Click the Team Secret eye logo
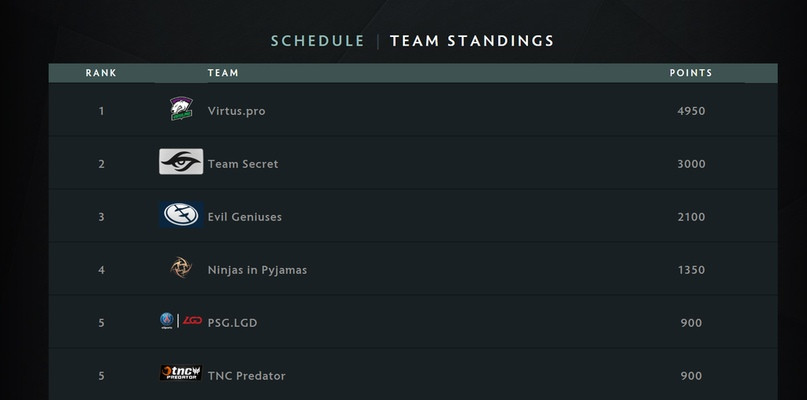807x400 pixels. pyautogui.click(x=181, y=162)
